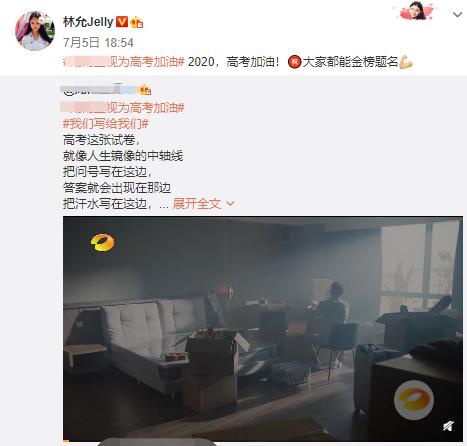Click the reposted author's membership badge
467x446 pixels.
click(x=145, y=90)
